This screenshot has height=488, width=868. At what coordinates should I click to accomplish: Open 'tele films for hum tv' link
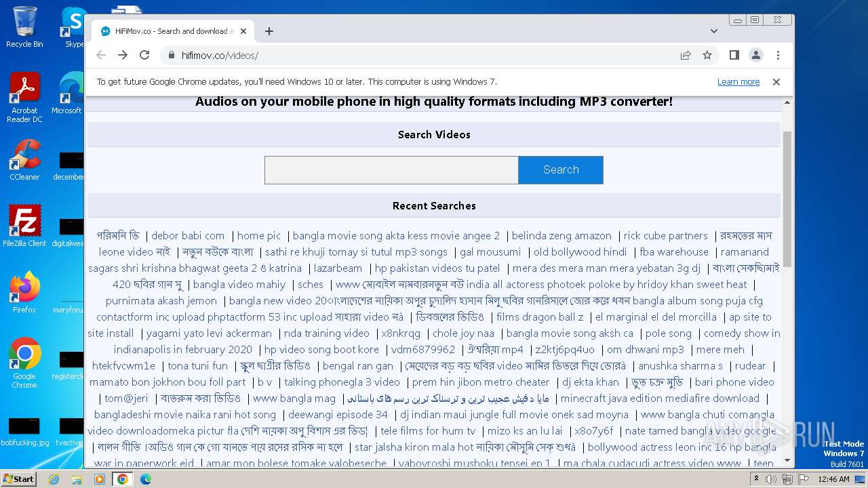428,431
